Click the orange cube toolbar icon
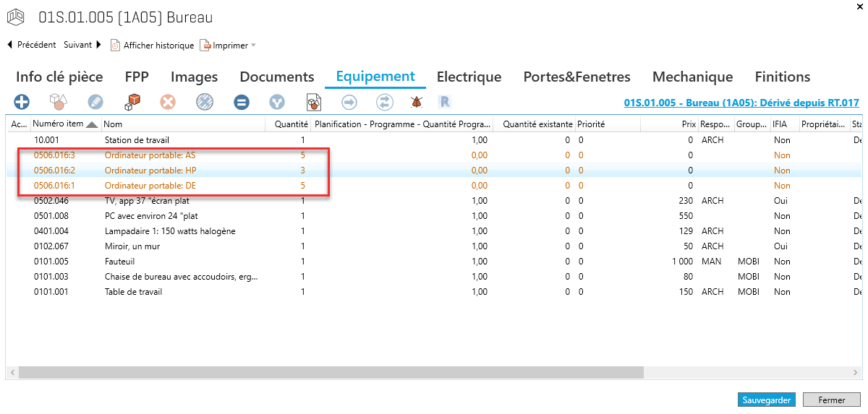This screenshot has width=868, height=414. 132,102
